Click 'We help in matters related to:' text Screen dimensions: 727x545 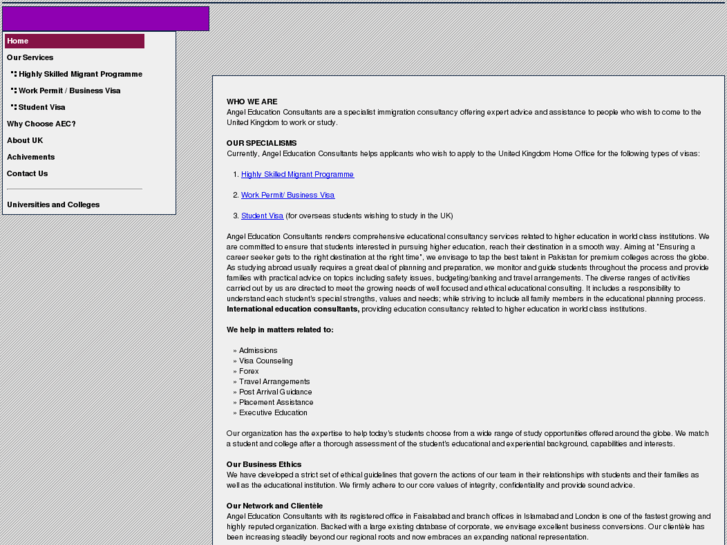click(280, 330)
